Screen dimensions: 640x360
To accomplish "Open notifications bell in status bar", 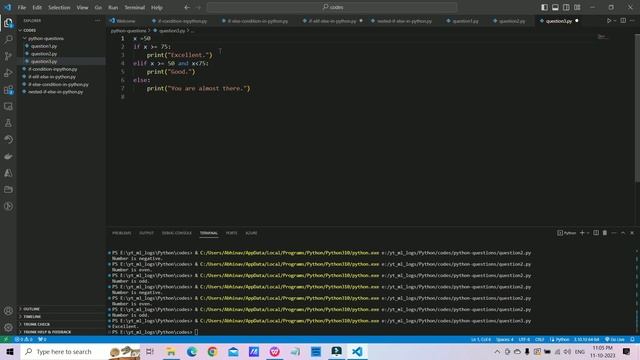I will (x=632, y=340).
